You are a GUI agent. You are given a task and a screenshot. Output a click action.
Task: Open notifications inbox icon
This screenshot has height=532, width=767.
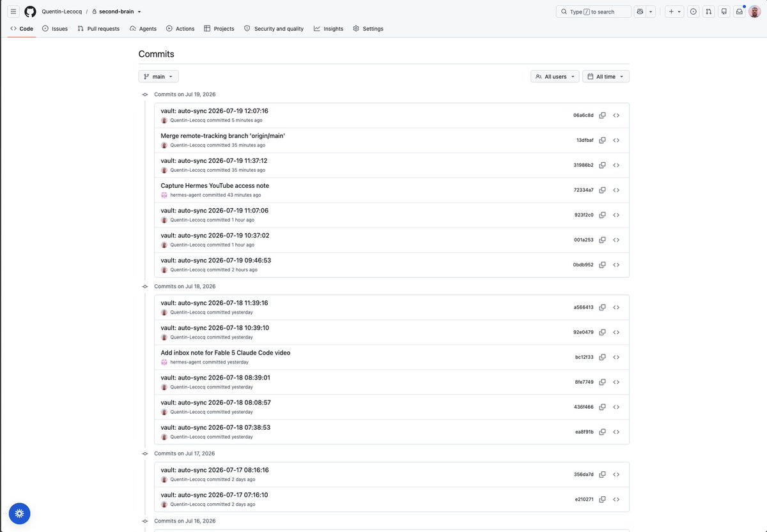click(739, 11)
